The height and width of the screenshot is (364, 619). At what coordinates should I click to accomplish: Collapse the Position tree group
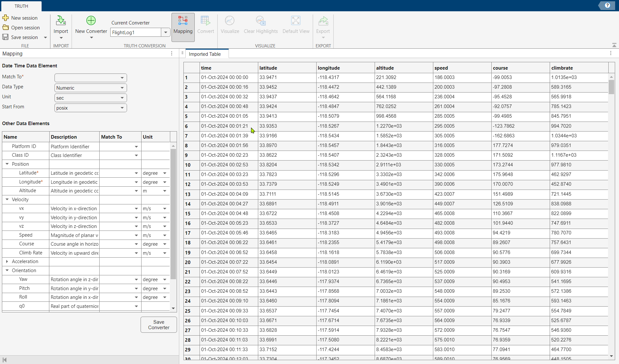coord(7,164)
